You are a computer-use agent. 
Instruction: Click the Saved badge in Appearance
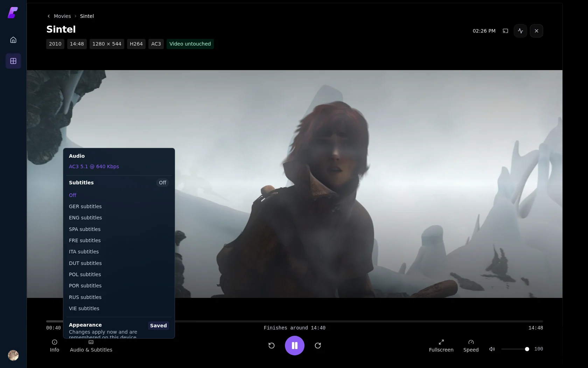click(159, 326)
